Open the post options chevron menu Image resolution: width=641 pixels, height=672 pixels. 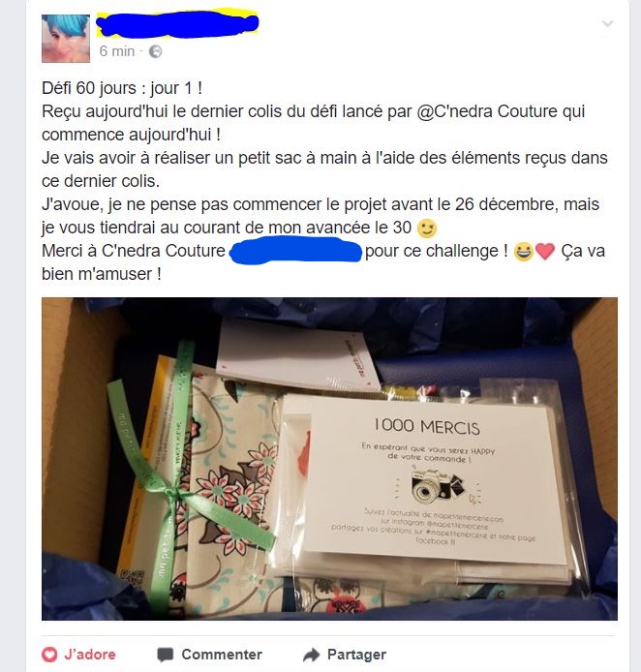click(x=607, y=23)
